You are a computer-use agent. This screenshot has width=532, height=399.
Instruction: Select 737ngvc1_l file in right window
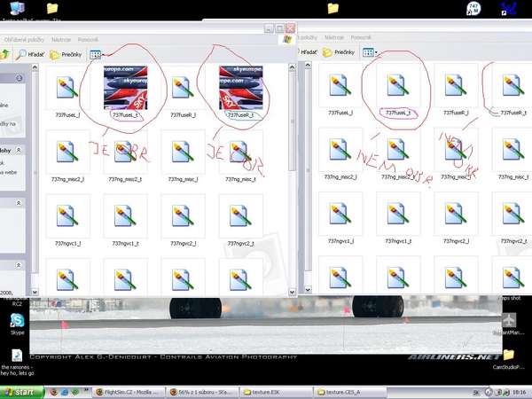coord(340,218)
